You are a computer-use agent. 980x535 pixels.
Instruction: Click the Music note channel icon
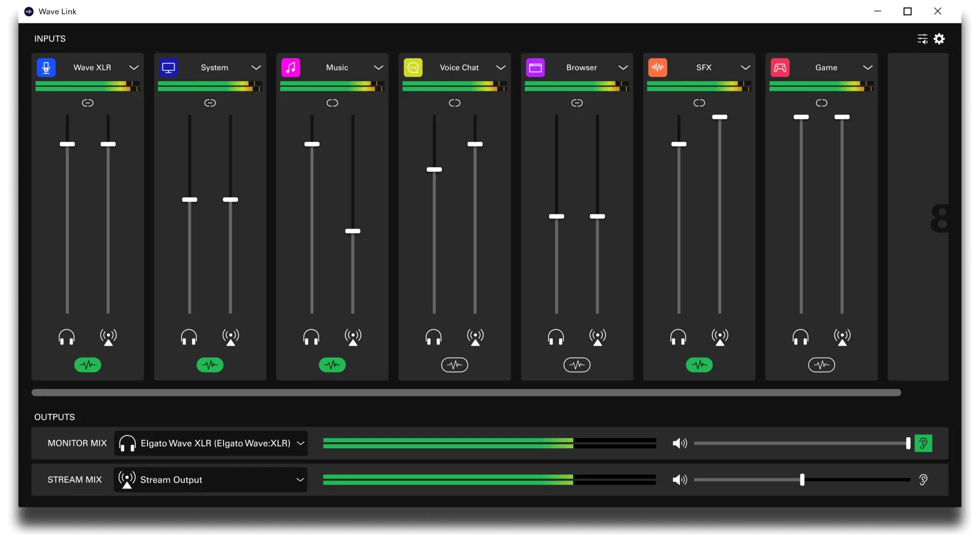click(x=291, y=67)
